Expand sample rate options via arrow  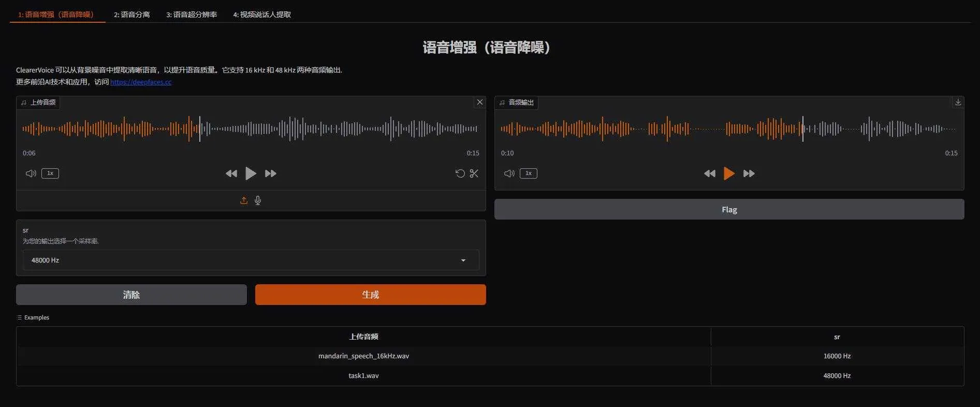point(463,260)
